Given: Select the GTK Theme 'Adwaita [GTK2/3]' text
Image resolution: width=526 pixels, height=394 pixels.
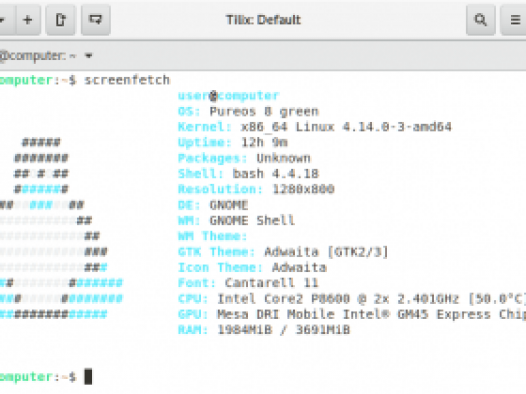Looking at the screenshot, I should 326,251.
